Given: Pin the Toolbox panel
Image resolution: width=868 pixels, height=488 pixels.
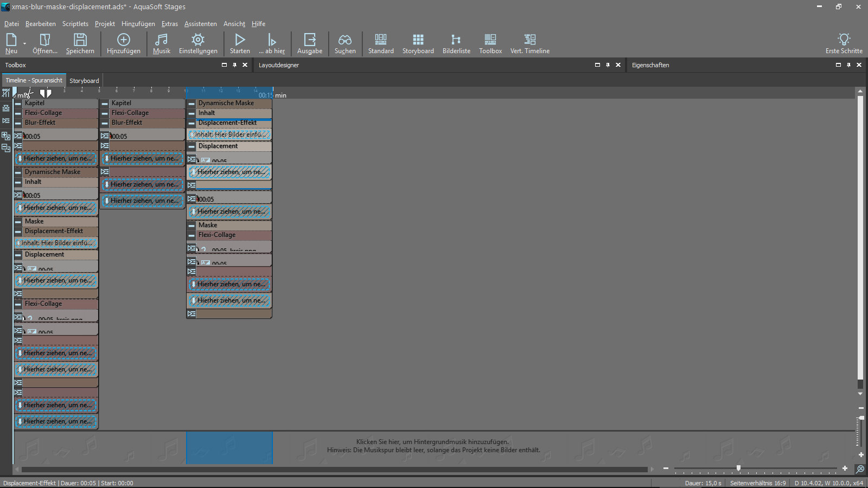Looking at the screenshot, I should 234,65.
